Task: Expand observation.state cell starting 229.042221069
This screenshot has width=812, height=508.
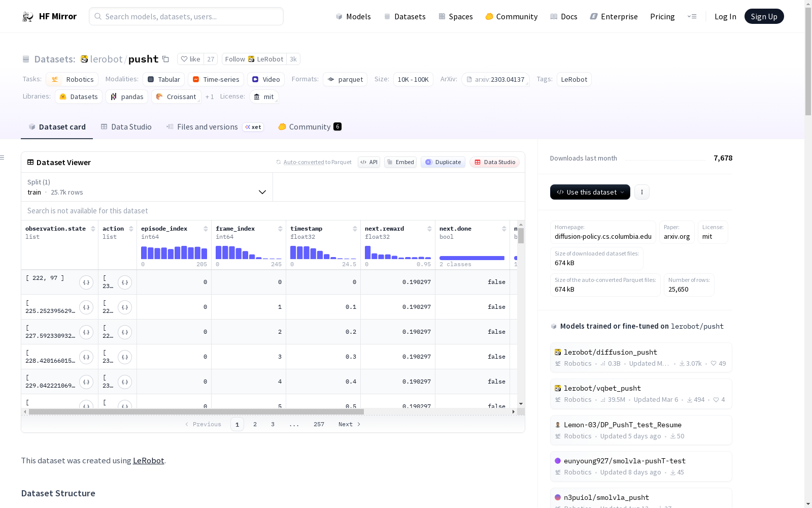Action: (86, 382)
